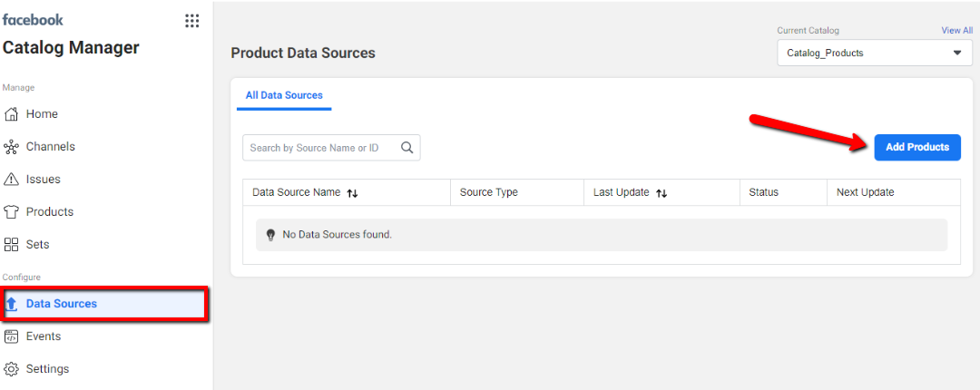The height and width of the screenshot is (390, 980).
Task: Click the Issues warning triangle icon
Action: (x=12, y=180)
